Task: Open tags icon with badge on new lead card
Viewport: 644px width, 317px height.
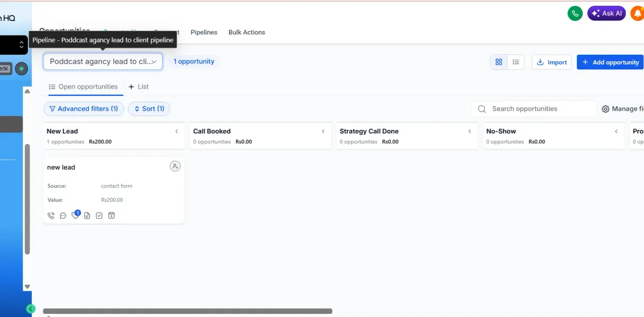Action: [76, 215]
